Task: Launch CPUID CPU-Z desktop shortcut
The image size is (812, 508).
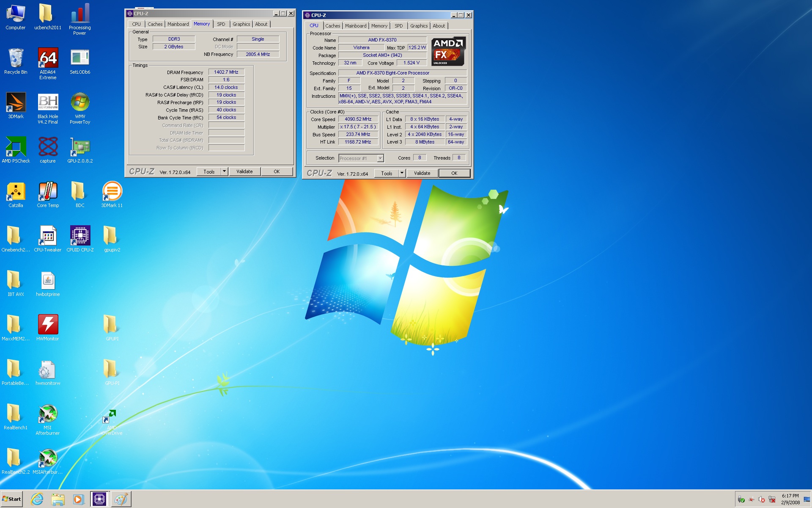Action: click(80, 239)
